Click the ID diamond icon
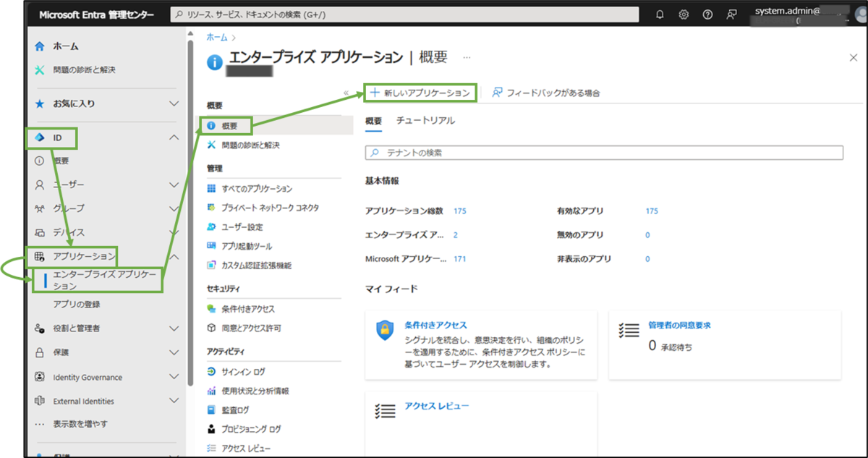The image size is (868, 458). pyautogui.click(x=40, y=137)
